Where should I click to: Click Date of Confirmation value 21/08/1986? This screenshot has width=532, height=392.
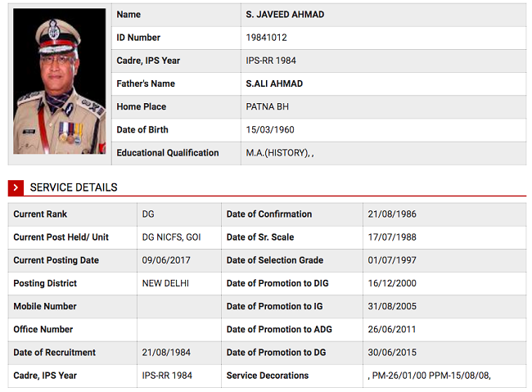pyautogui.click(x=392, y=214)
